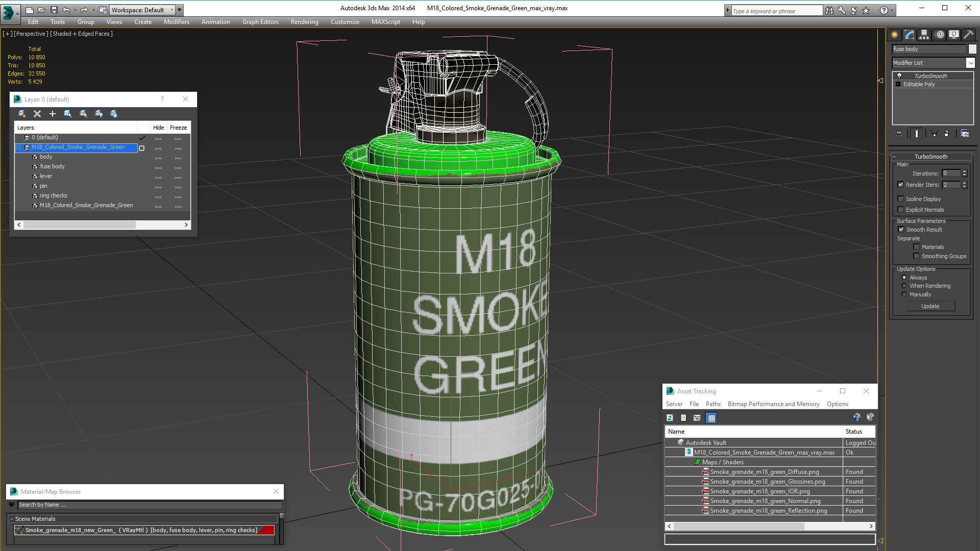Click Make Unique modifier icon
The image size is (980, 551).
[x=934, y=134]
